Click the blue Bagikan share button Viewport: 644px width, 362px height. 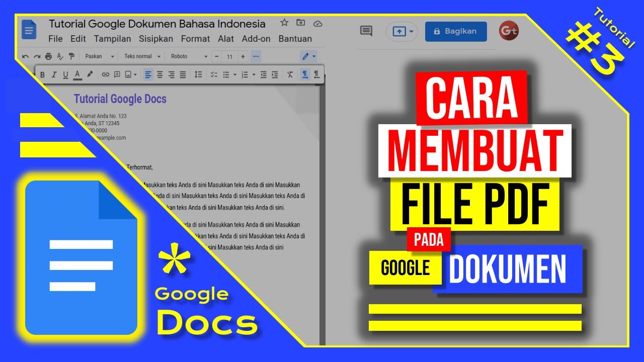point(456,31)
